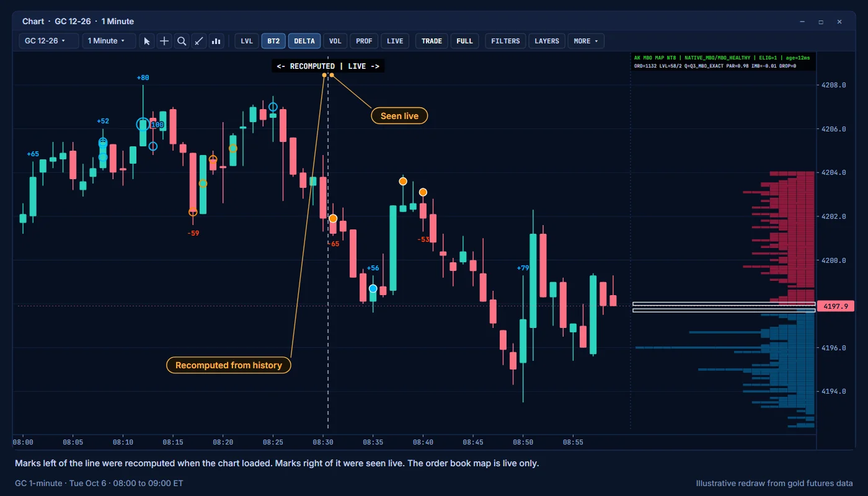The width and height of the screenshot is (868, 496).
Task: Click the LAYERS button
Action: pyautogui.click(x=547, y=41)
